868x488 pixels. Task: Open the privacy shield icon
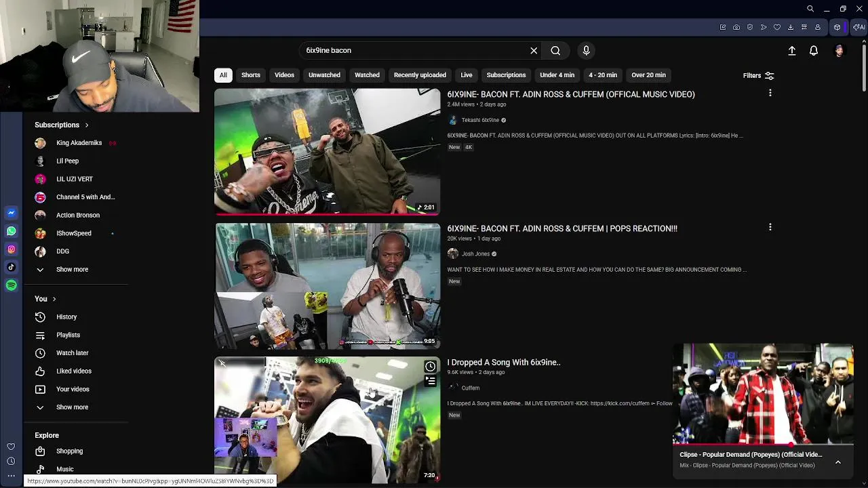click(750, 27)
